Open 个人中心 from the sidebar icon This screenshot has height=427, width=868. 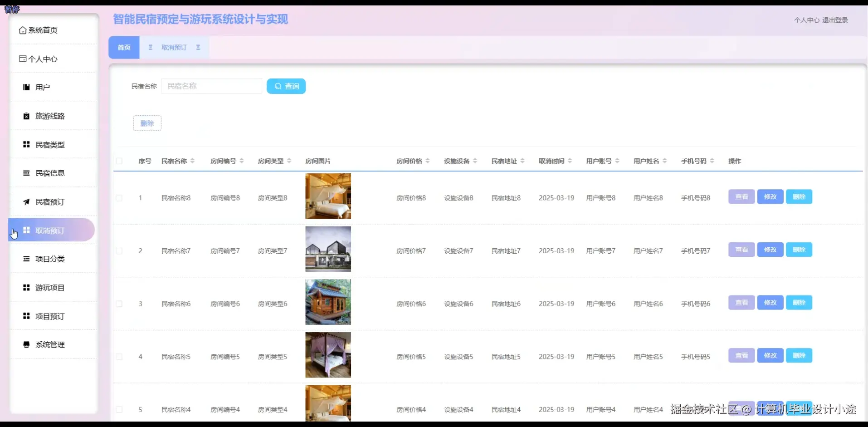point(22,59)
